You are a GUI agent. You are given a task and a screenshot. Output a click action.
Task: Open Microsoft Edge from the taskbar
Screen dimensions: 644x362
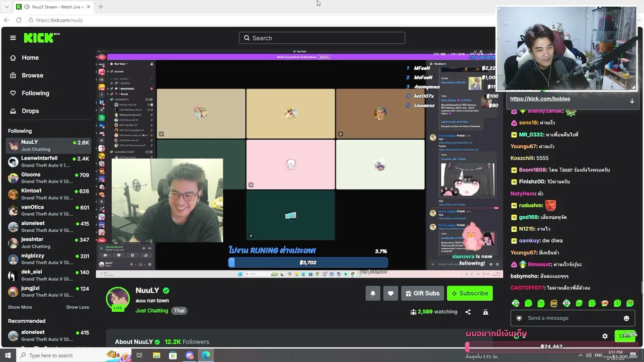[206, 355]
